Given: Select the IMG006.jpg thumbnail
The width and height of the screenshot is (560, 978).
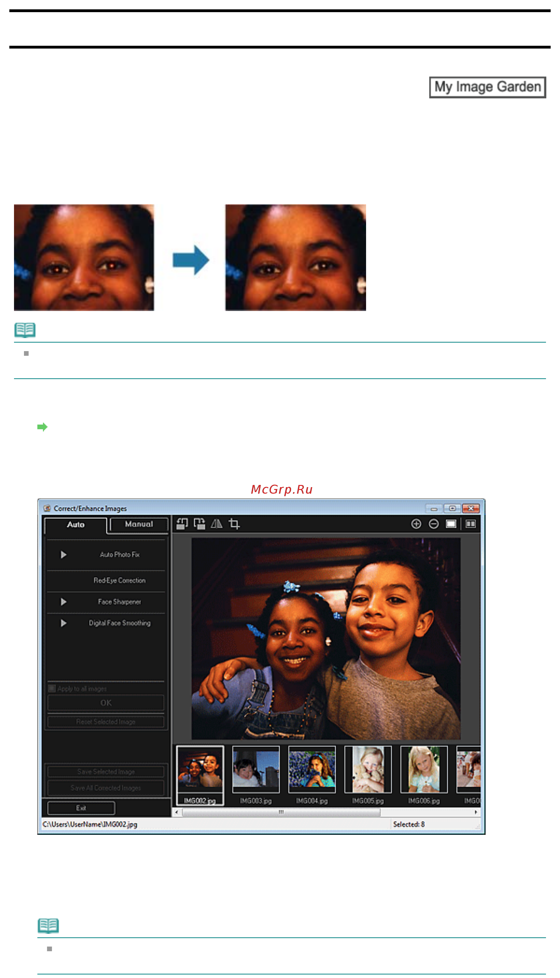Looking at the screenshot, I should coord(424,769).
